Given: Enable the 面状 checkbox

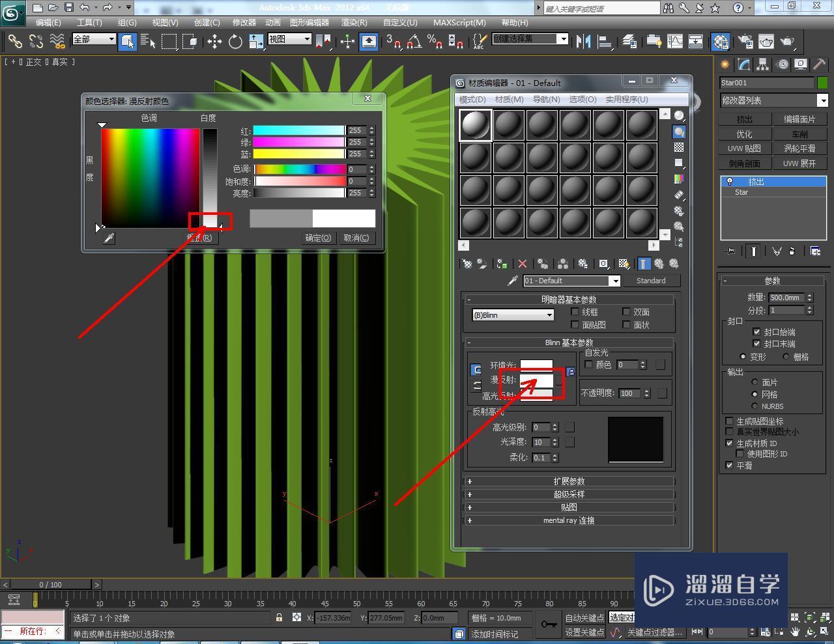Looking at the screenshot, I should tap(626, 324).
